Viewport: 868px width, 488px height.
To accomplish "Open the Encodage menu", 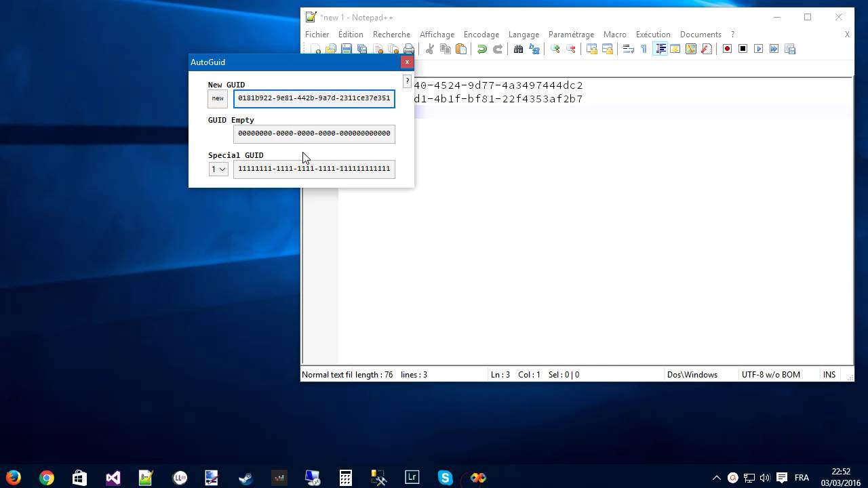I will [481, 35].
